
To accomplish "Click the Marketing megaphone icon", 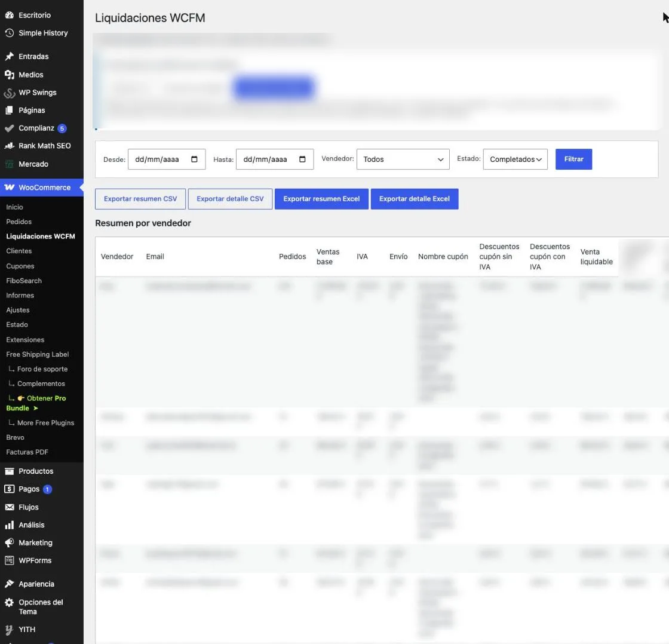I will pyautogui.click(x=10, y=543).
